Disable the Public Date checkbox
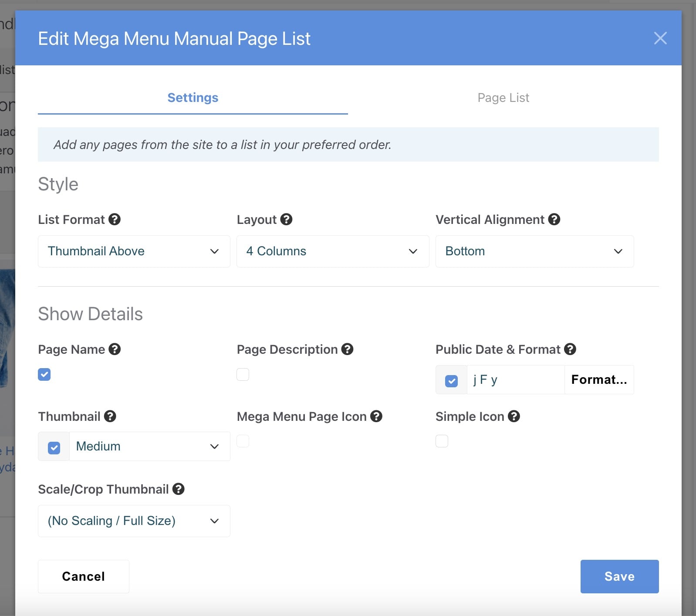The image size is (696, 616). click(x=451, y=381)
